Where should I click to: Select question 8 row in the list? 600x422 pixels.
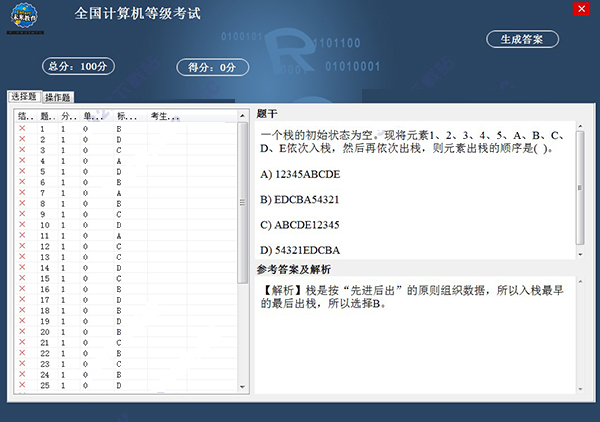[126, 204]
